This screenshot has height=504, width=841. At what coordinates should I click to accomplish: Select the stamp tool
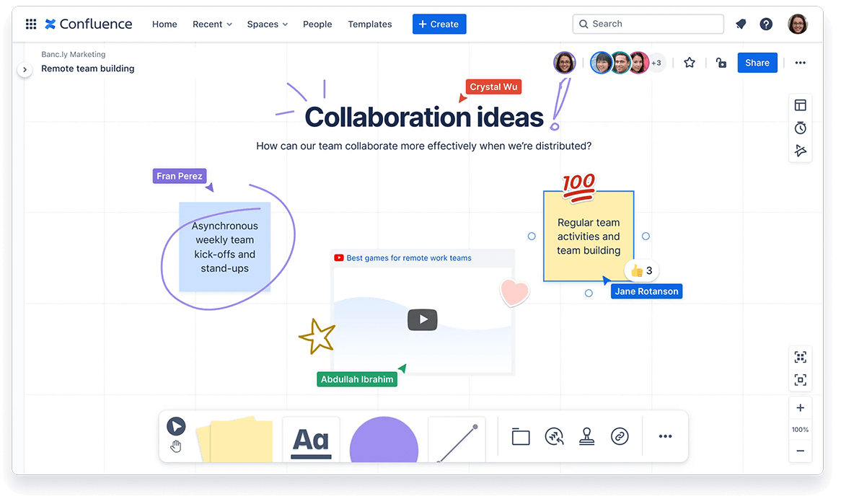pyautogui.click(x=586, y=436)
